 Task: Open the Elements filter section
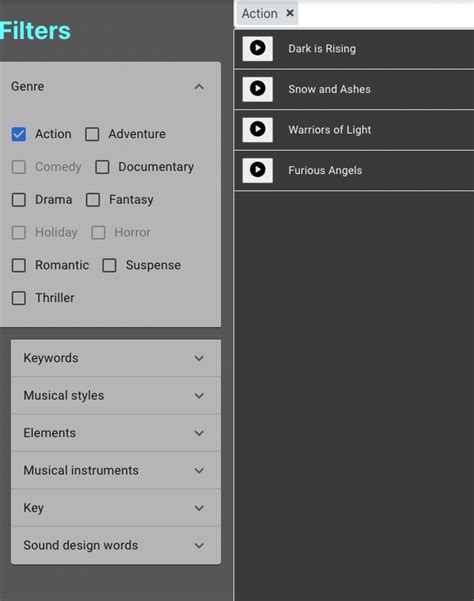(x=116, y=433)
